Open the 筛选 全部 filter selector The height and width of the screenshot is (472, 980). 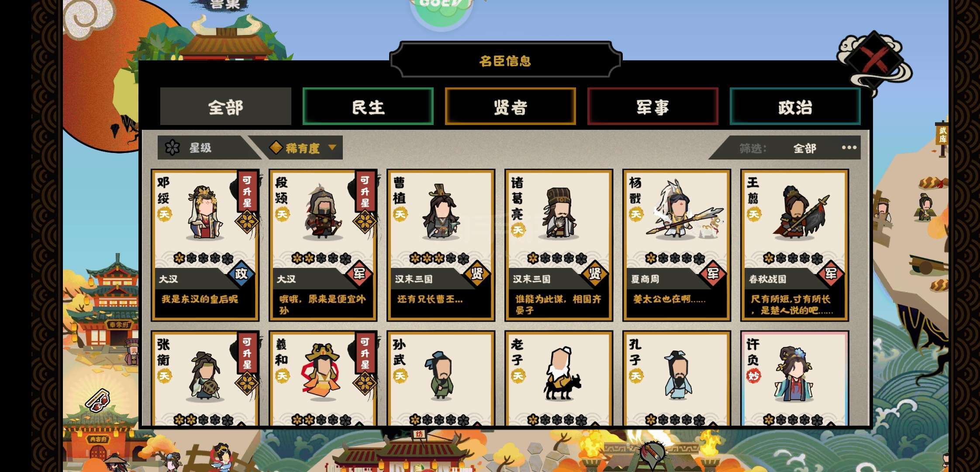click(x=804, y=148)
